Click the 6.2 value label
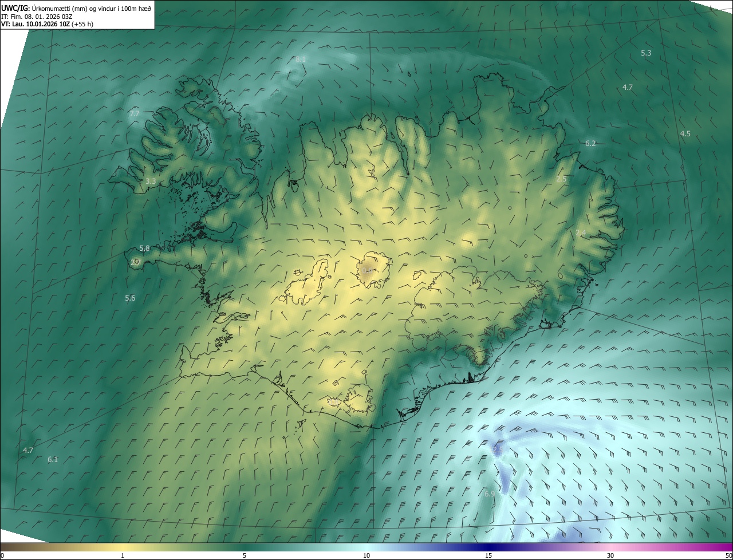This screenshot has width=733, height=560. click(x=590, y=144)
